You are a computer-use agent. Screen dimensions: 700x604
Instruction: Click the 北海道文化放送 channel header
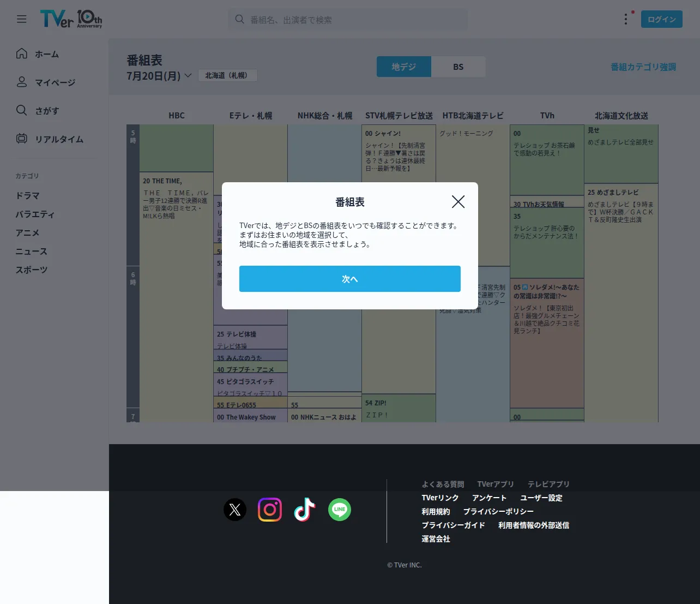(x=621, y=116)
